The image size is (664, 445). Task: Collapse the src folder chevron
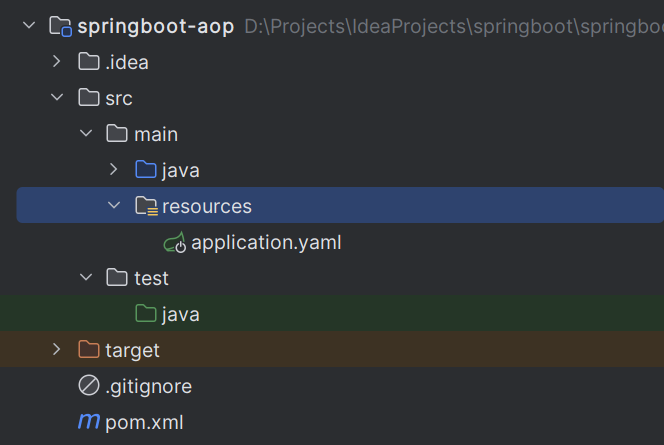click(x=57, y=97)
